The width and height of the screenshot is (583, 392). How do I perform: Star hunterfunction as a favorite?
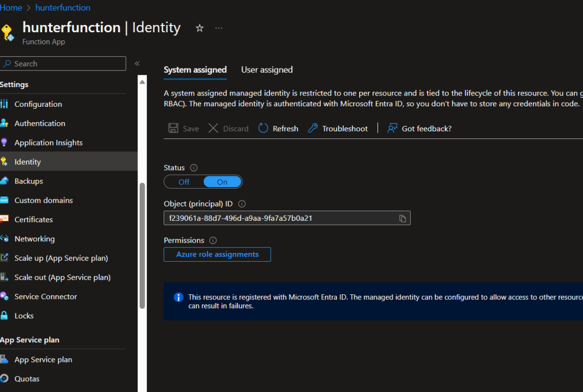(x=199, y=28)
